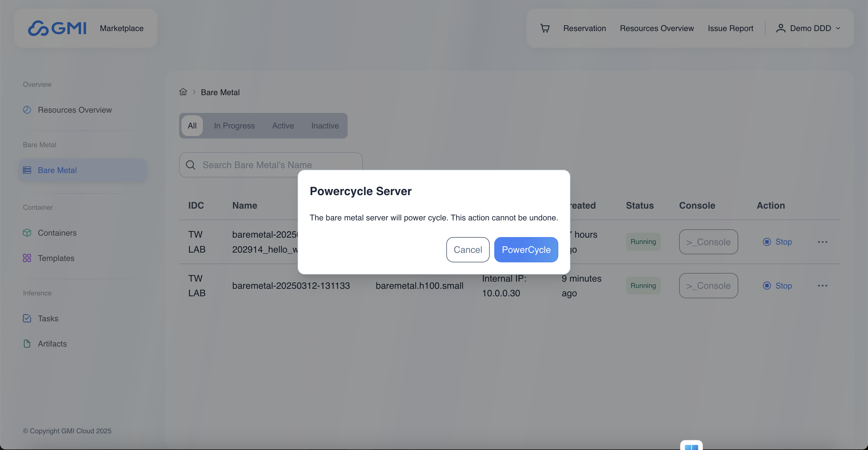Click the GMI cloud logo
The image size is (868, 450).
coord(57,28)
